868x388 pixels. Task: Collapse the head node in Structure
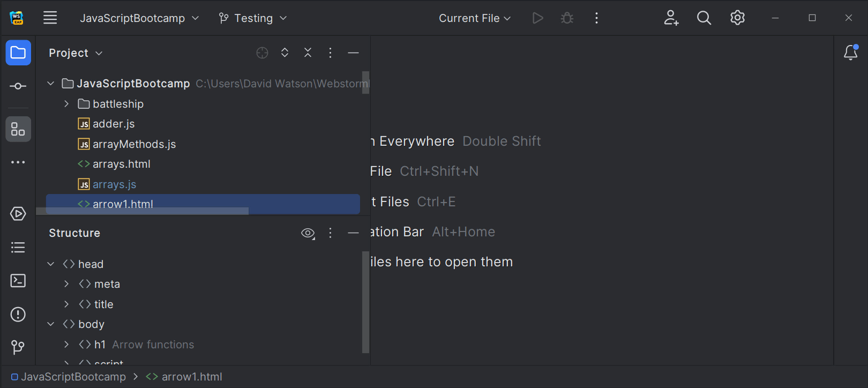pyautogui.click(x=51, y=264)
